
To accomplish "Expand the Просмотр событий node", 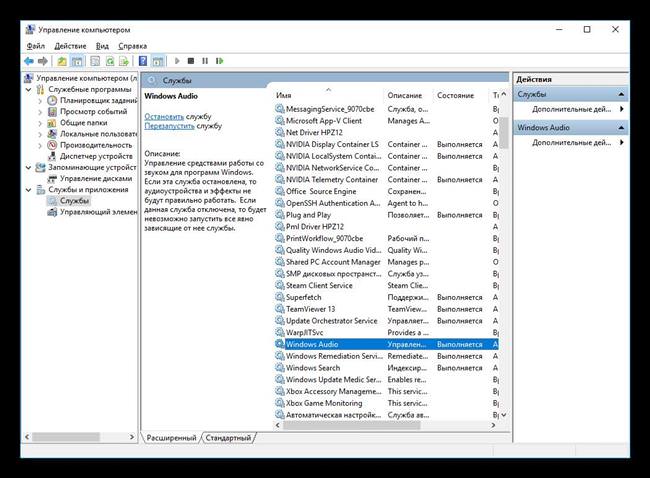I will click(40, 112).
